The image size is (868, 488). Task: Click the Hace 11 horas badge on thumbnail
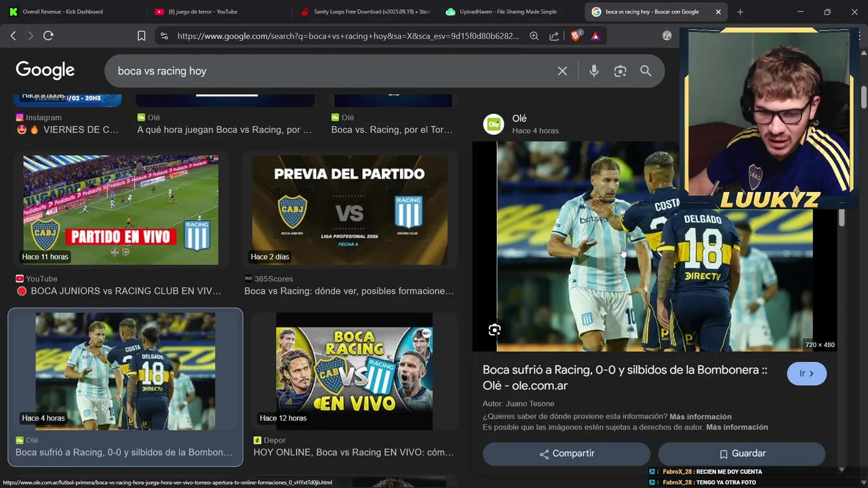coord(45,257)
